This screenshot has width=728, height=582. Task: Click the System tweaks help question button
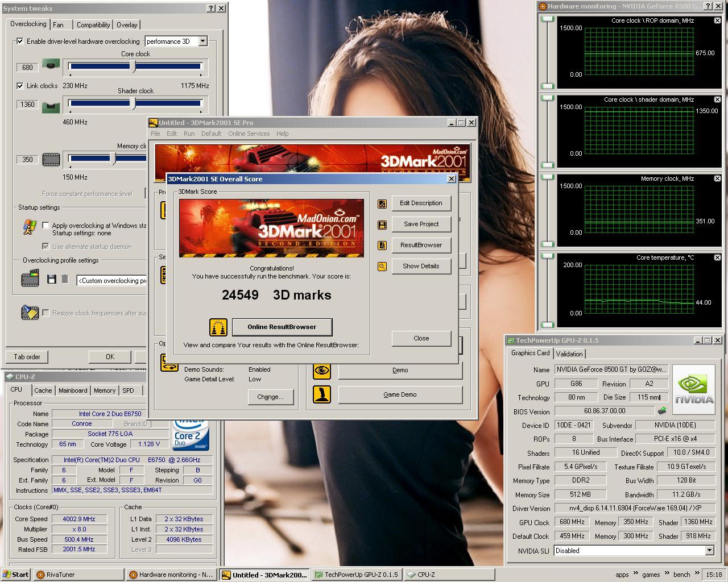point(211,9)
